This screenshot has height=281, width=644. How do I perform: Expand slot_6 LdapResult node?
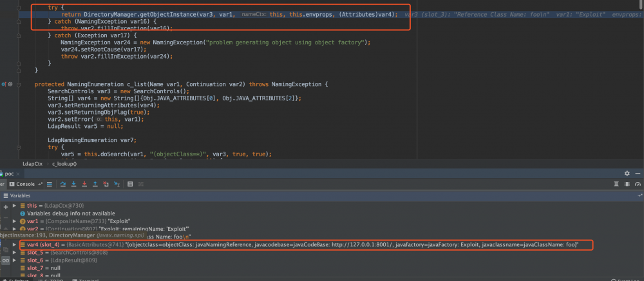[x=14, y=260]
